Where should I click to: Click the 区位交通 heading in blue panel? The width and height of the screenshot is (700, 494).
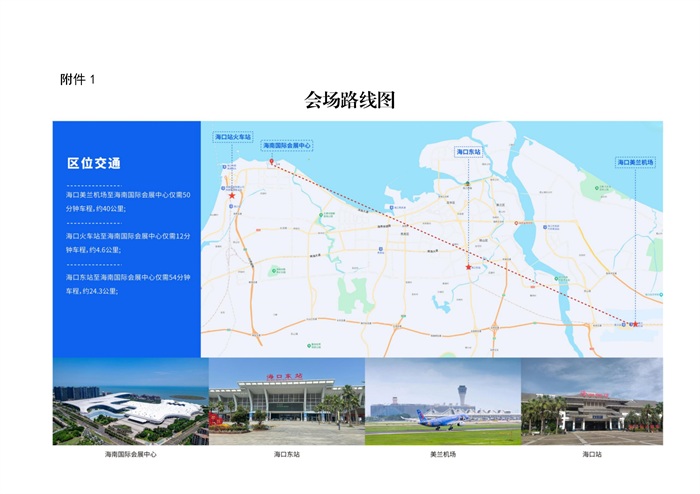click(94, 163)
